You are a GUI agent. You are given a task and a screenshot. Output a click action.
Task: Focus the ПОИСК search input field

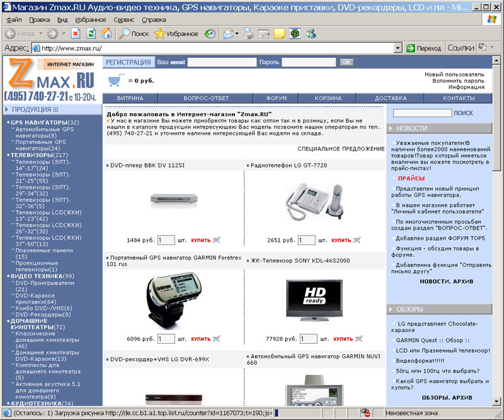coord(422,113)
